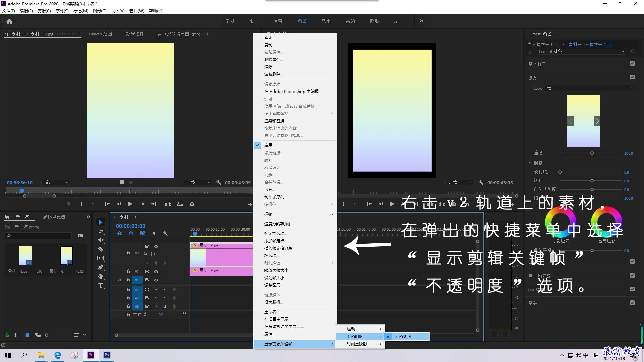
Task: Toggle lock on V2 track
Action: click(x=128, y=271)
